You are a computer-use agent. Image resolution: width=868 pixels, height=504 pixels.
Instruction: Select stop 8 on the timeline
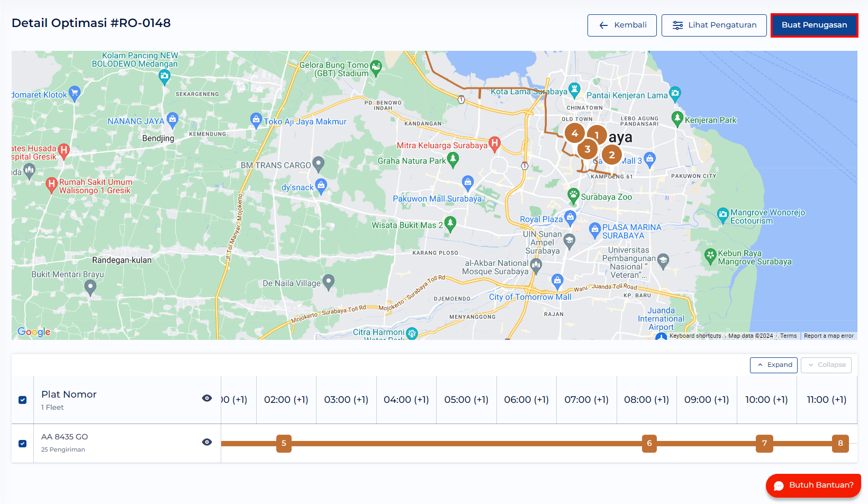point(840,444)
